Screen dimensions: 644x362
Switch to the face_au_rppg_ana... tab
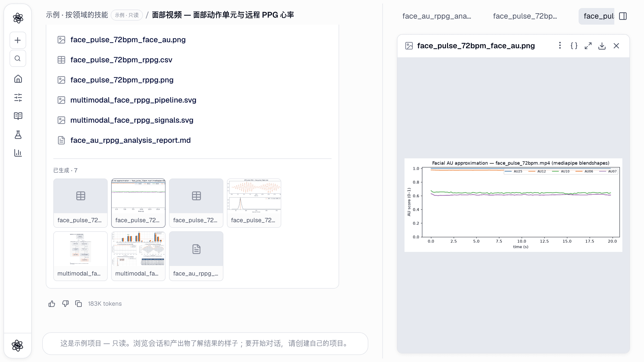[437, 16]
